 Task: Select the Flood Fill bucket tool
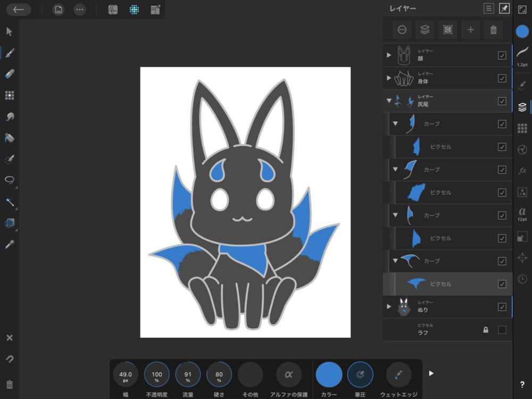(x=10, y=138)
